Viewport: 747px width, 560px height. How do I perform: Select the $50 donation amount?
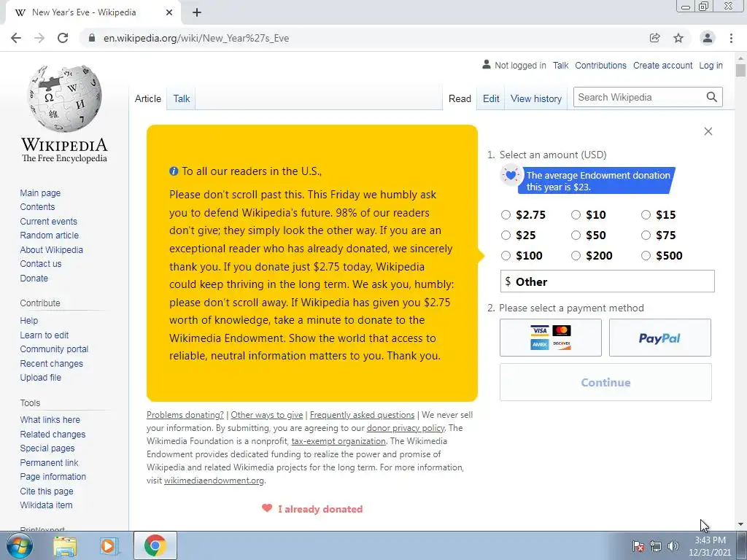pyautogui.click(x=576, y=236)
